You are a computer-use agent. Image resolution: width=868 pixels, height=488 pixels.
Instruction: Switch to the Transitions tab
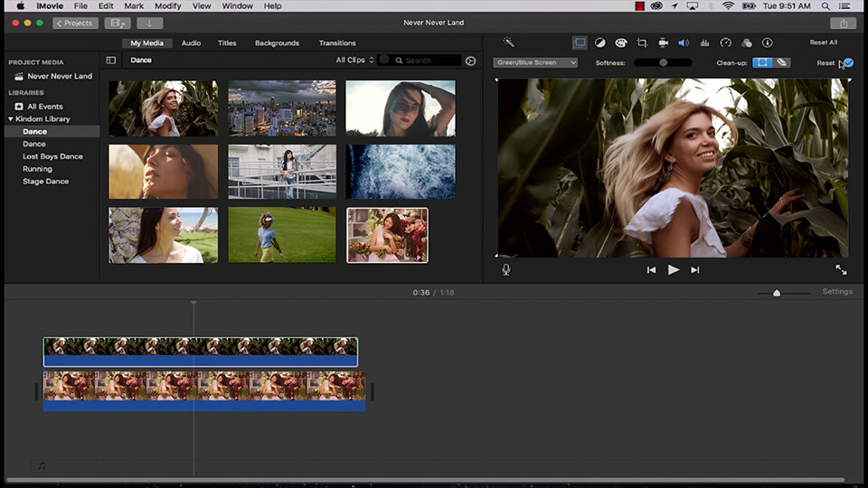coord(337,42)
